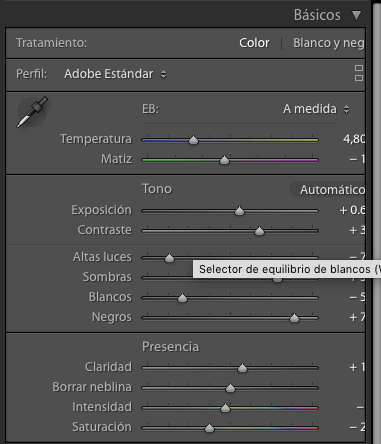Viewport: 381px width, 444px height.
Task: Click the Claridad slider handle
Action: (242, 368)
